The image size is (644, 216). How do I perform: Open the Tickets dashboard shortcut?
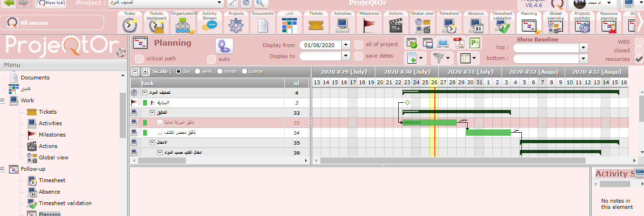pyautogui.click(x=156, y=22)
